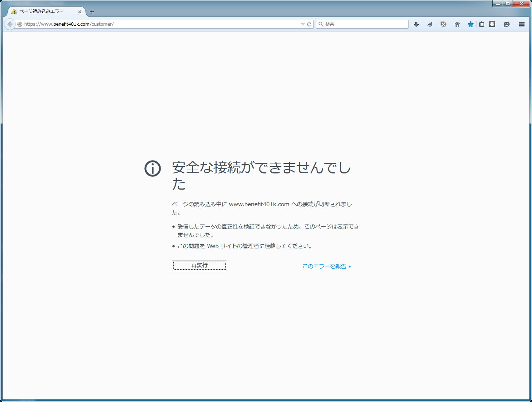The height and width of the screenshot is (402, 532).
Task: Go to the Home page icon
Action: (x=457, y=24)
